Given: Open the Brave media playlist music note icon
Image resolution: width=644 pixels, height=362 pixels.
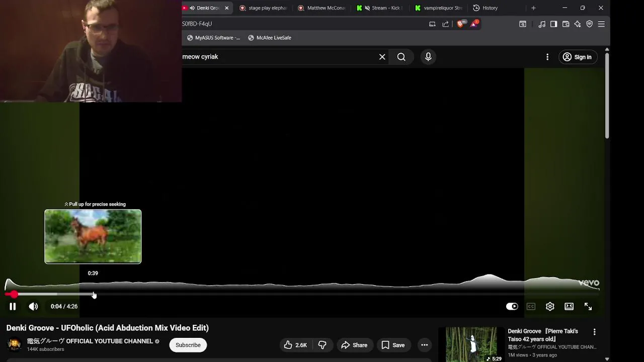Looking at the screenshot, I should [x=542, y=24].
